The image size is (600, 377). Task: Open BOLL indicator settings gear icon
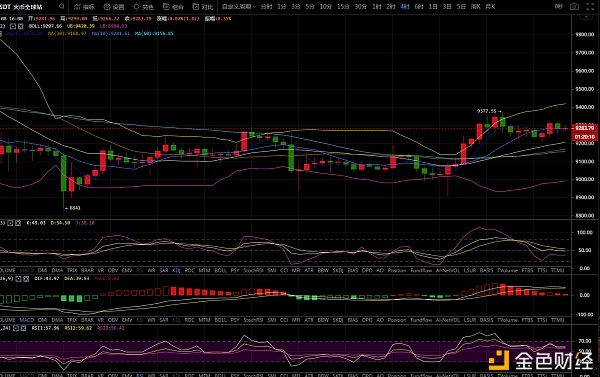pyautogui.click(x=13, y=26)
